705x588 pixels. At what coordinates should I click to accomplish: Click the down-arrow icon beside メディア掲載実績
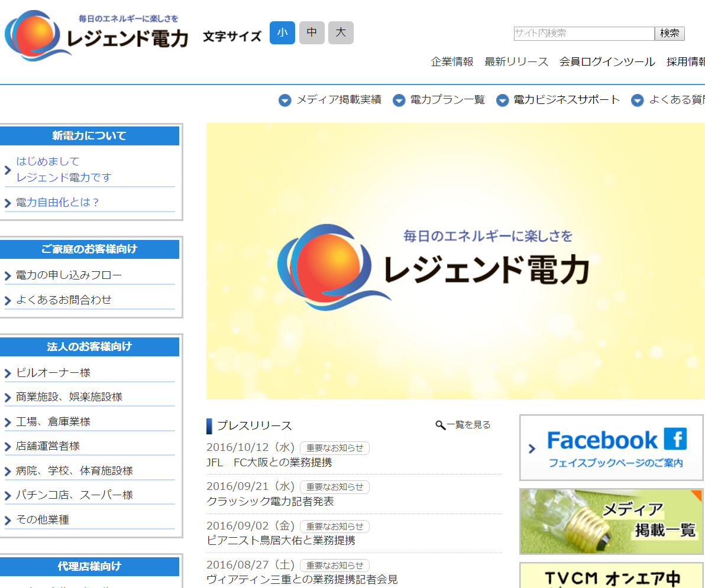point(284,100)
